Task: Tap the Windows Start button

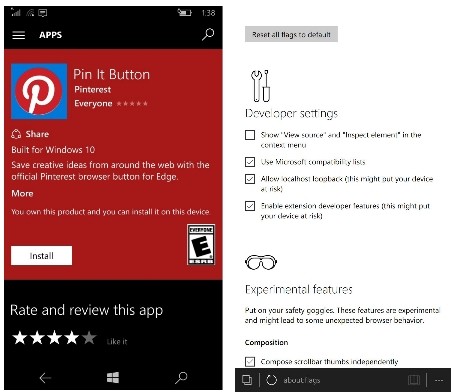Action: (113, 378)
